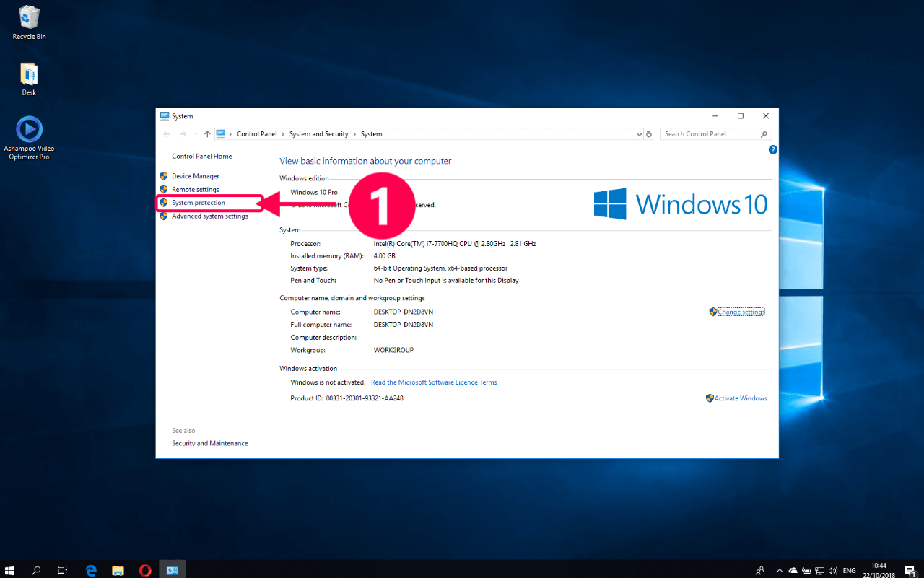Click the refresh button beside address bar
Screen dimensions: 924x578
[649, 134]
